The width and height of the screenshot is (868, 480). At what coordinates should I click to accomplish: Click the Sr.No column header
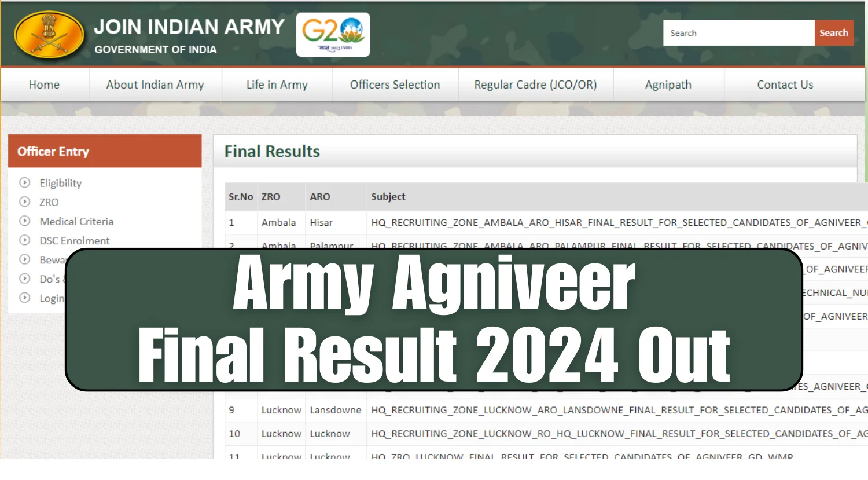tap(241, 197)
